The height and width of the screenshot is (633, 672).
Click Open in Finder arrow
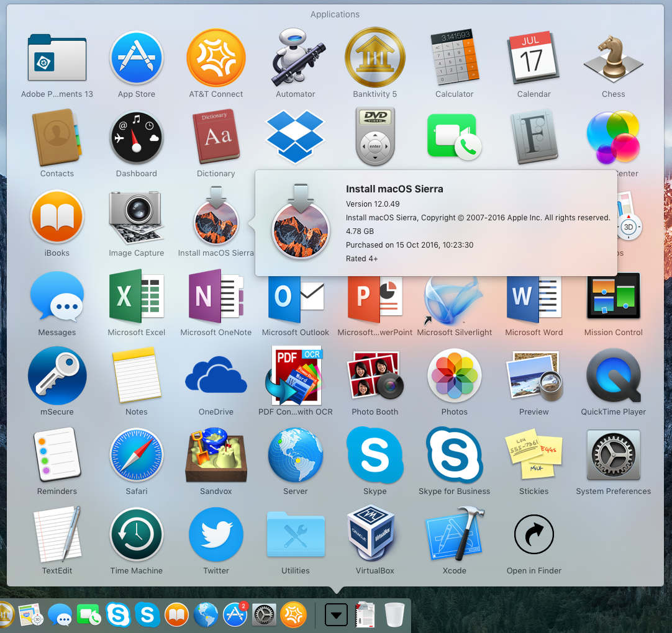[534, 534]
